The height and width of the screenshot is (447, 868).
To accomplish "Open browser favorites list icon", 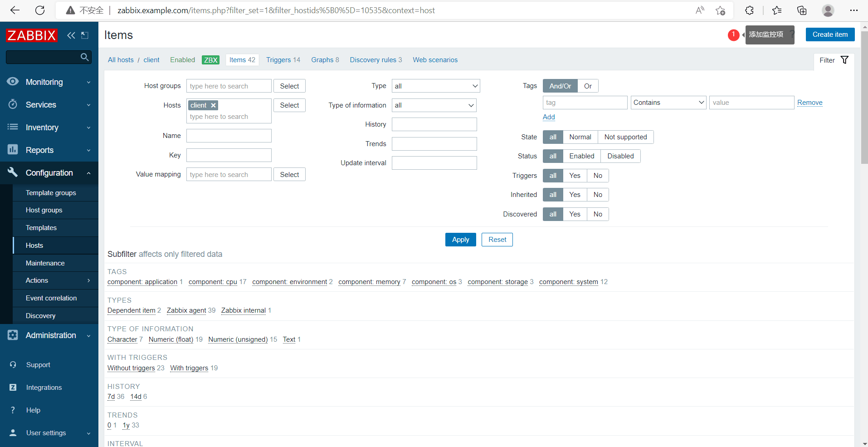I will coord(777,10).
